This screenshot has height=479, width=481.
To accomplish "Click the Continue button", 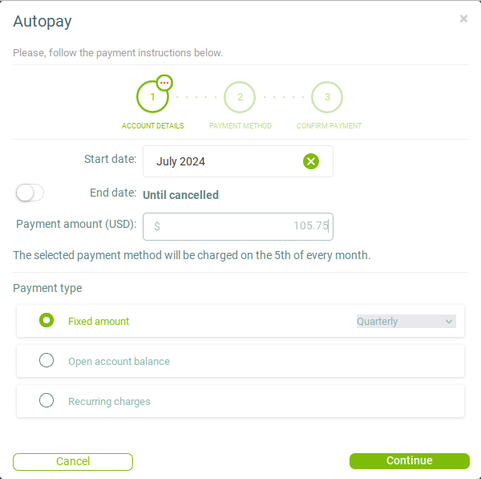I will (x=409, y=461).
